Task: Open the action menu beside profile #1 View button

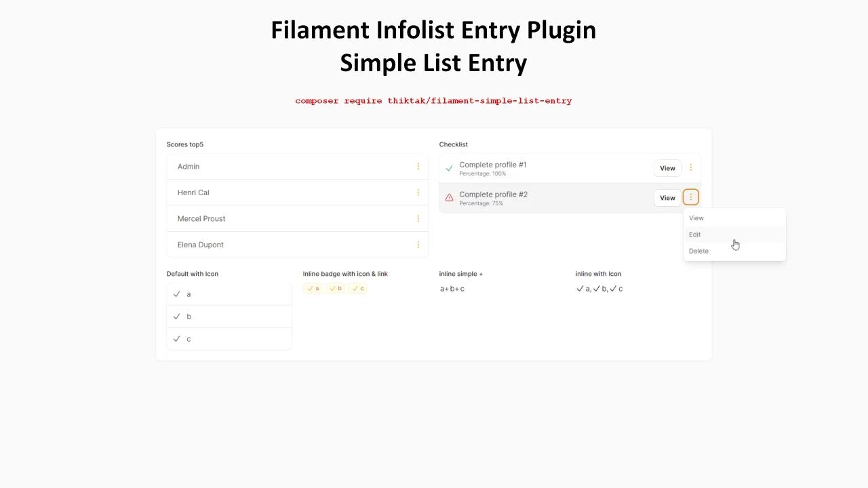Action: point(690,167)
